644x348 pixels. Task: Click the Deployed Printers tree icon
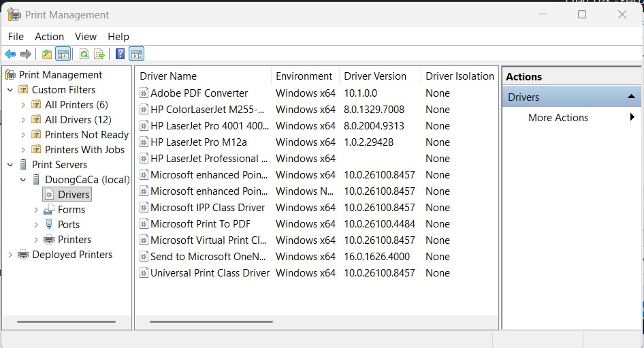pyautogui.click(x=23, y=255)
